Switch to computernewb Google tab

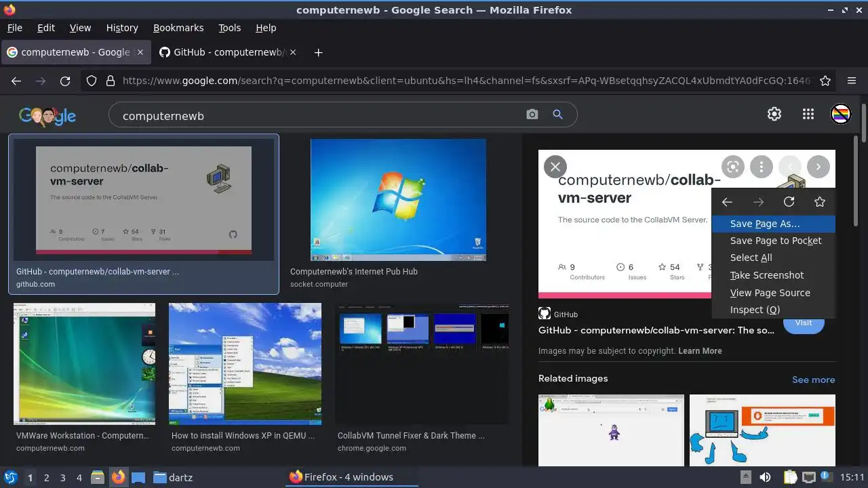(76, 52)
